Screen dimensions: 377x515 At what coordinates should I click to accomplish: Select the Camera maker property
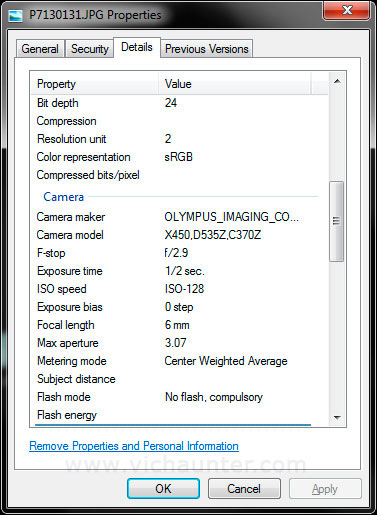coord(71,217)
